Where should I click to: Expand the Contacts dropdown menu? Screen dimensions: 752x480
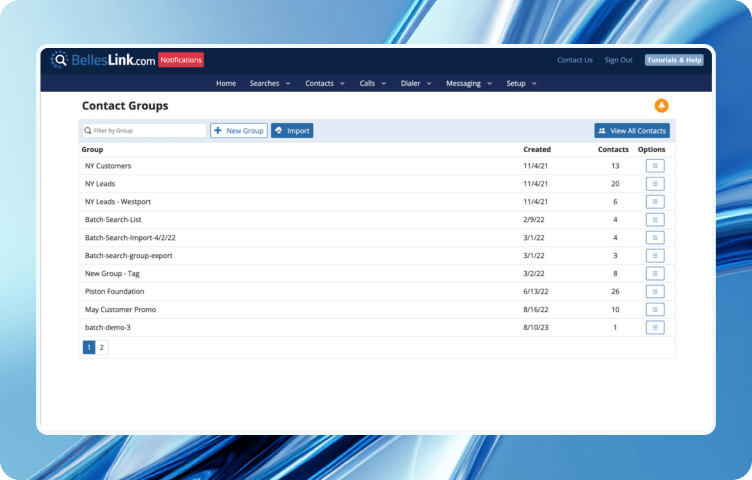pos(324,84)
